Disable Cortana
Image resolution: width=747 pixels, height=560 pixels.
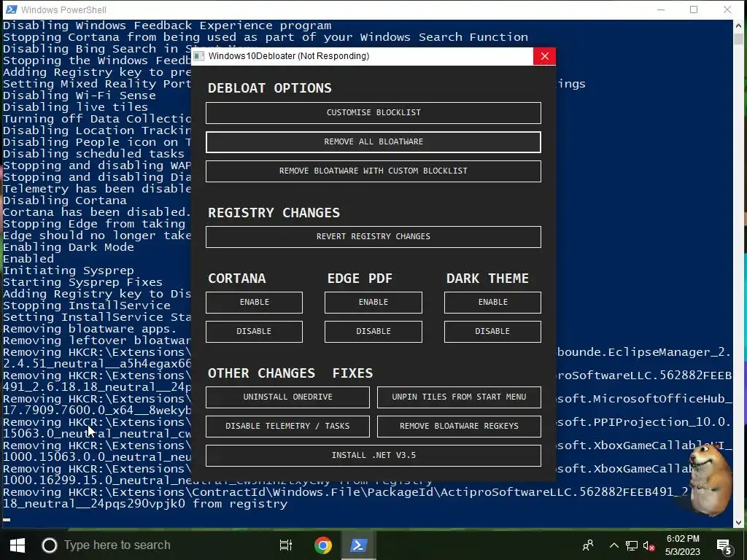click(x=254, y=332)
